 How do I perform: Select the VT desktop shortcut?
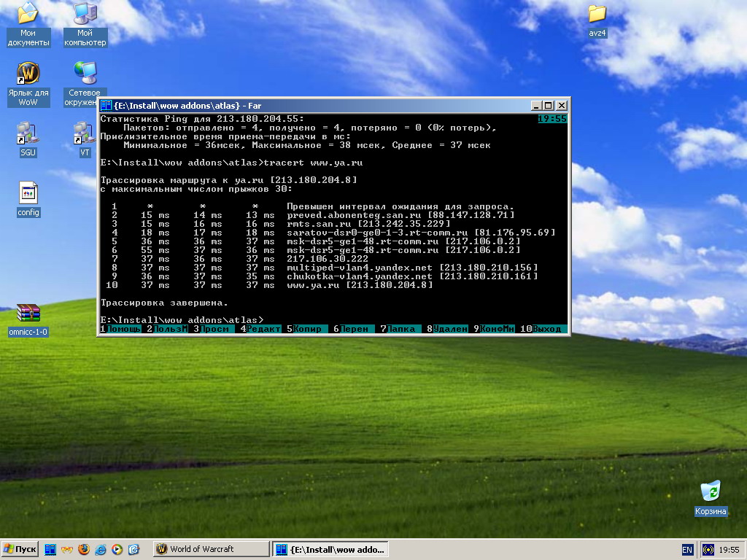(85, 139)
